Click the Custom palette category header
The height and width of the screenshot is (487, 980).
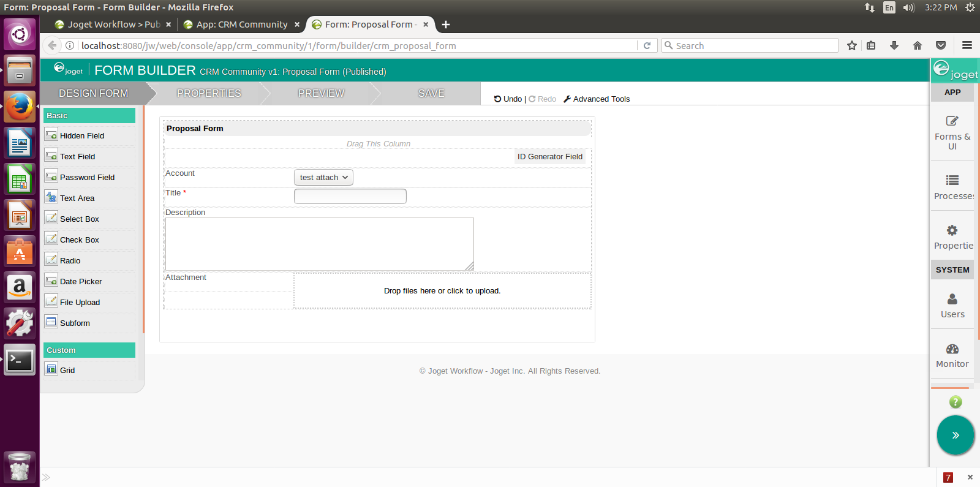pos(89,350)
